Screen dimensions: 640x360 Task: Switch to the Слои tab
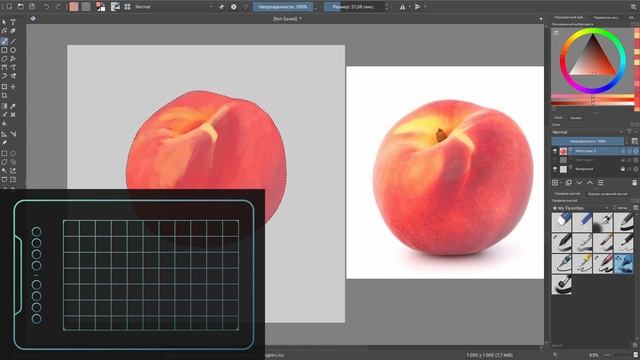tap(558, 118)
